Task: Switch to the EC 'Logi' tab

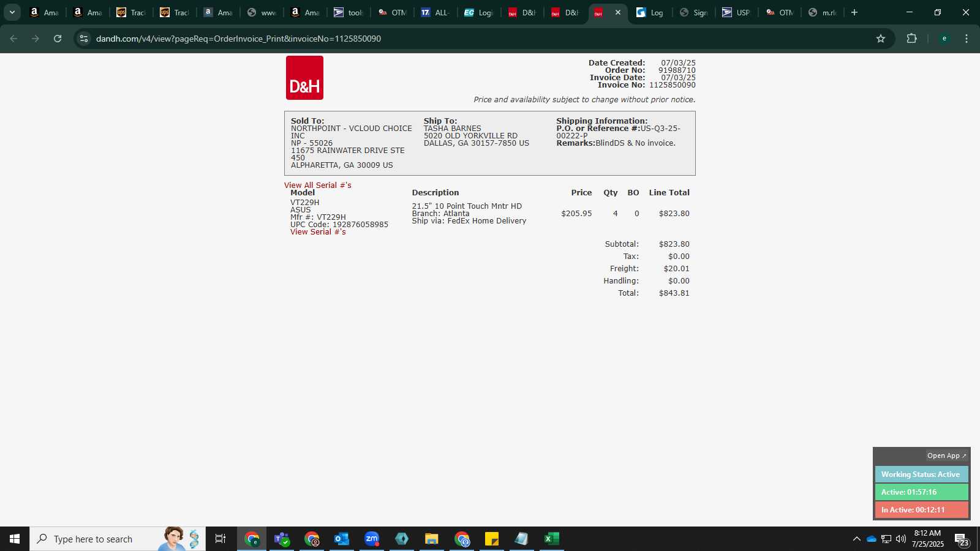Action: [x=478, y=12]
